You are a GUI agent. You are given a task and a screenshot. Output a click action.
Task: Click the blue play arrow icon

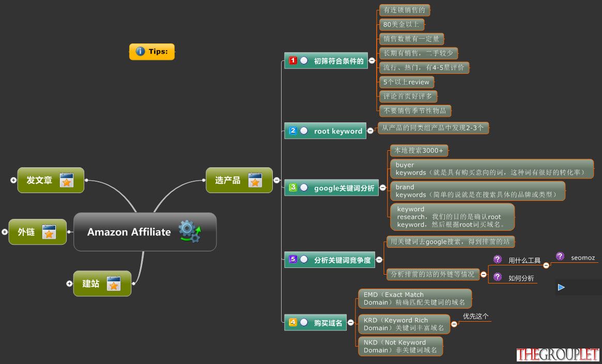pos(561,287)
